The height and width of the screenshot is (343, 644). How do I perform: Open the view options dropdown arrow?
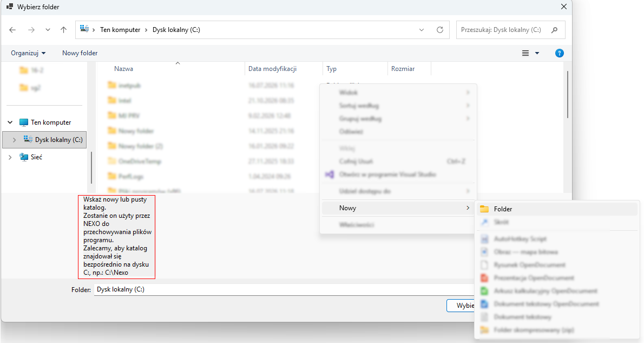click(537, 53)
